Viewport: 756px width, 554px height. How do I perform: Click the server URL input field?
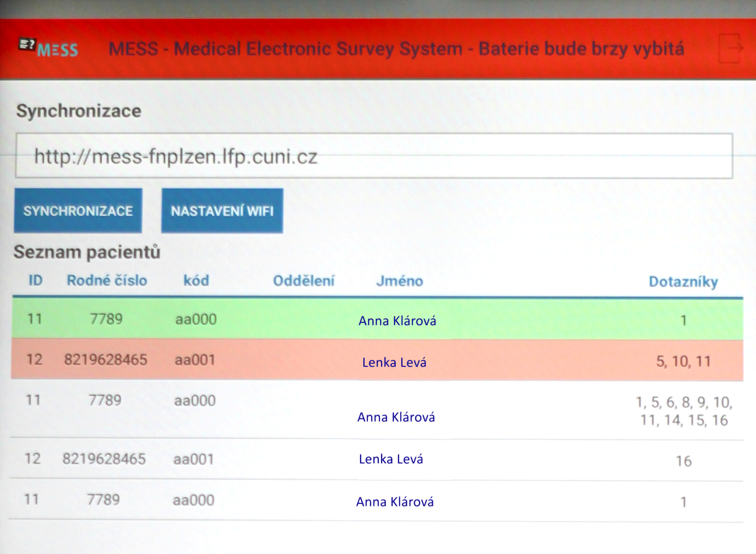374,156
